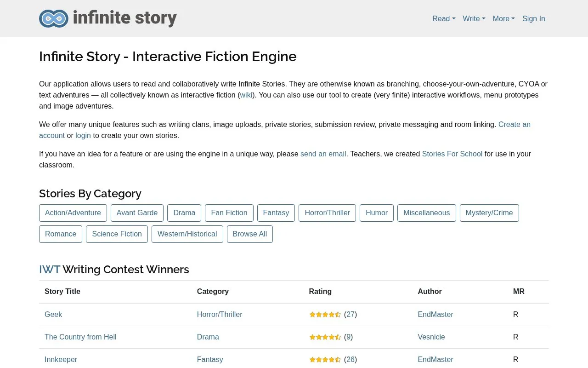The height and width of the screenshot is (368, 588).
Task: View author EndMaster in Innkeeper row
Action: [x=435, y=360]
